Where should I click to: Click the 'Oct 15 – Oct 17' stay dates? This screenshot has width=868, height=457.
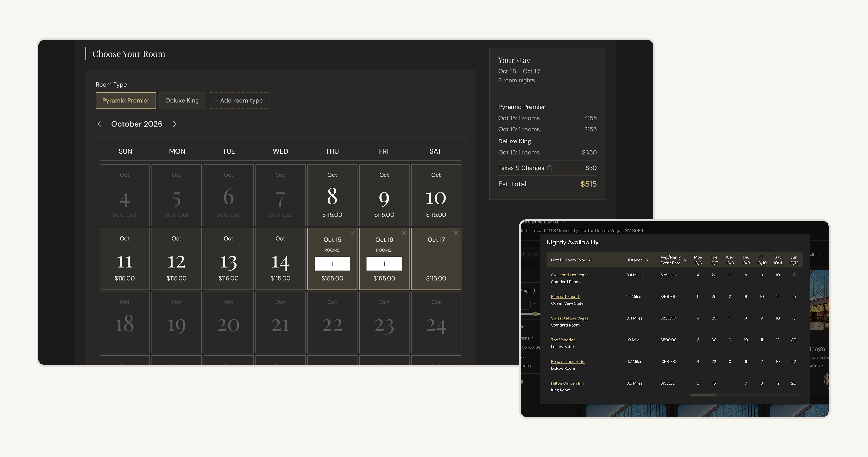pyautogui.click(x=519, y=71)
